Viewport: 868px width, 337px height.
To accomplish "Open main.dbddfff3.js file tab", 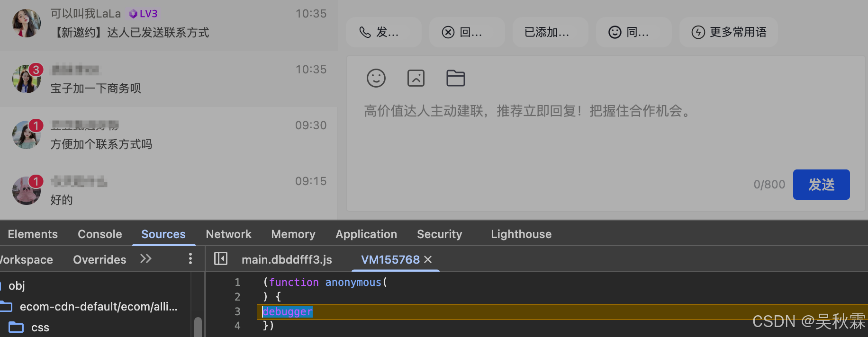I will [x=287, y=259].
